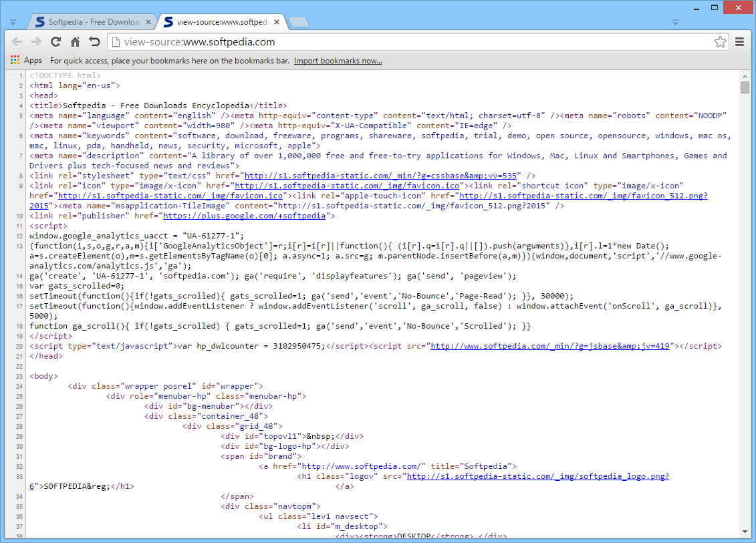Click the meta name="keywords" line

point(380,141)
